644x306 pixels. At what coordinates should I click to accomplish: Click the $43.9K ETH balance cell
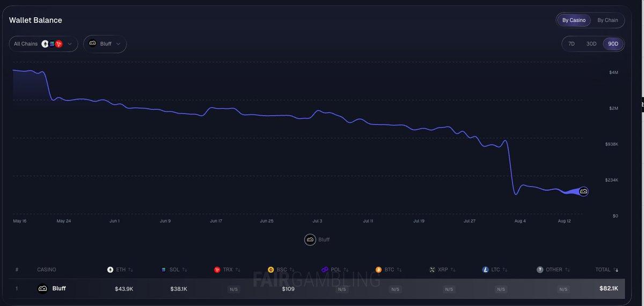(124, 289)
